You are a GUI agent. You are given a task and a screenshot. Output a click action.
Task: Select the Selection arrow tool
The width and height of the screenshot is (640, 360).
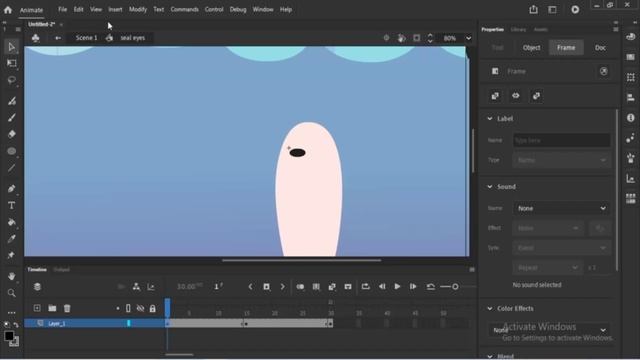click(11, 47)
